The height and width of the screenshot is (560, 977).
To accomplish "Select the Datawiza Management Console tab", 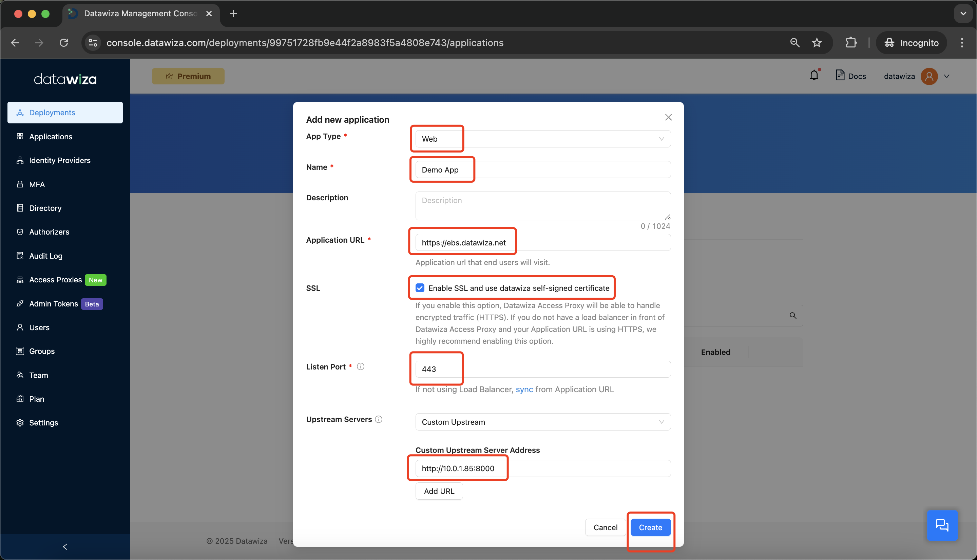I will [140, 14].
